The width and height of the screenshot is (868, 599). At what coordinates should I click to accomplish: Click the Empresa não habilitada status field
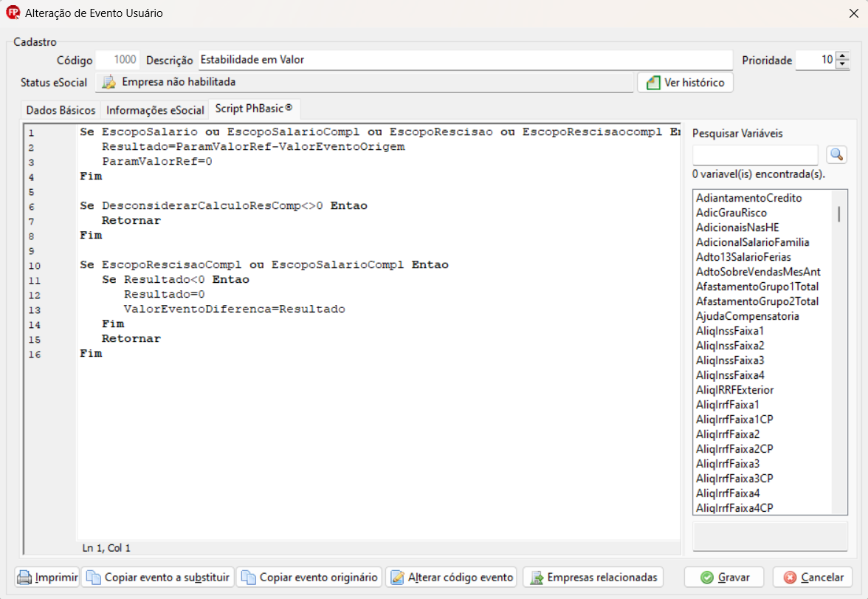(x=365, y=82)
